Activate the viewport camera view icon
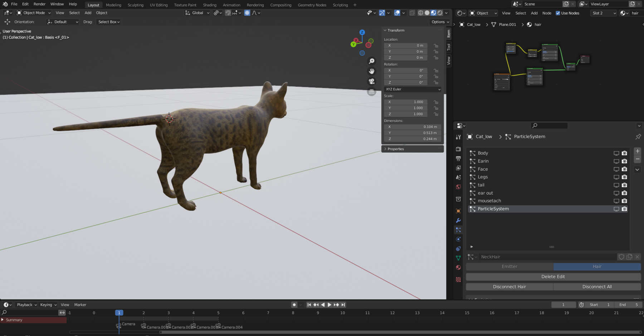 coord(372,81)
